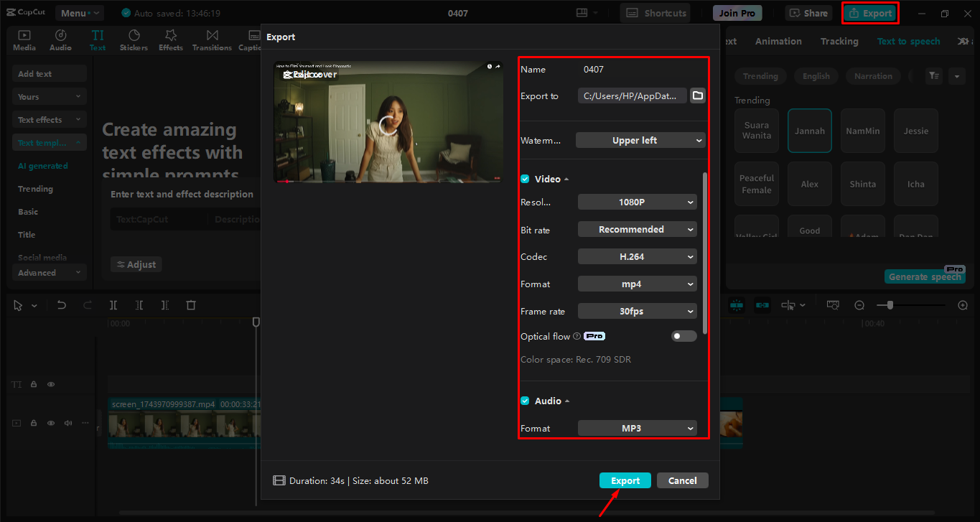The height and width of the screenshot is (522, 980).
Task: Click the export cover preview thumbnail
Action: pos(388,122)
